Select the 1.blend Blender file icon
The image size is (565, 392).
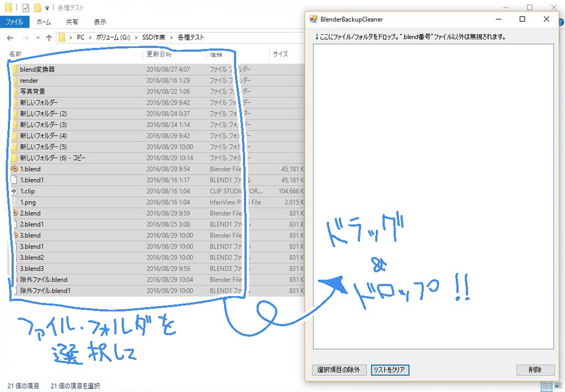(x=14, y=169)
